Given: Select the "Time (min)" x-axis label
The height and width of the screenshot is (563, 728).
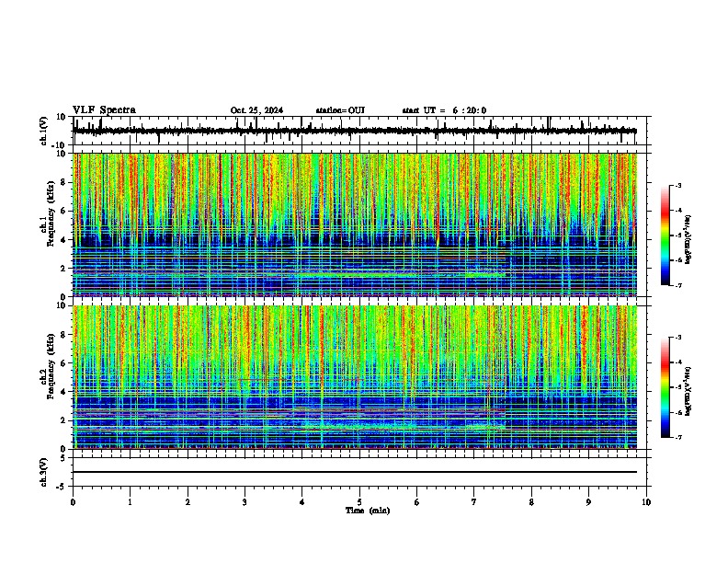Looking at the screenshot, I should click(x=368, y=511).
